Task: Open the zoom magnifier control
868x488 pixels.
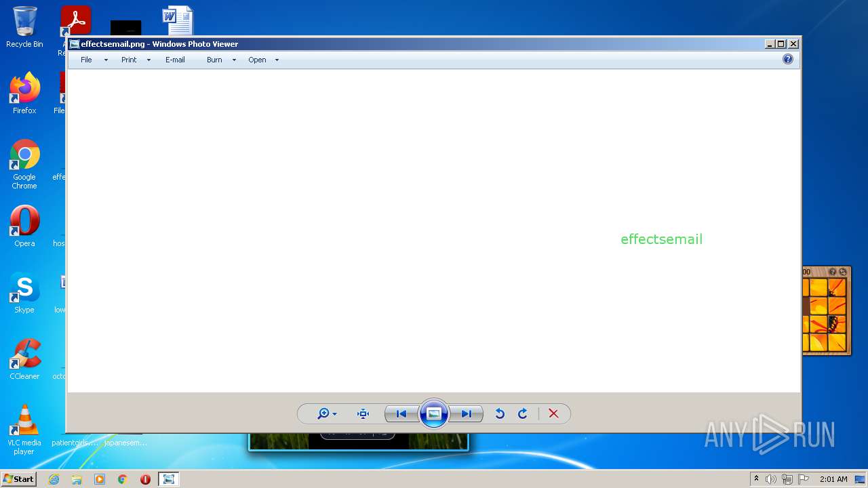Action: [327, 413]
